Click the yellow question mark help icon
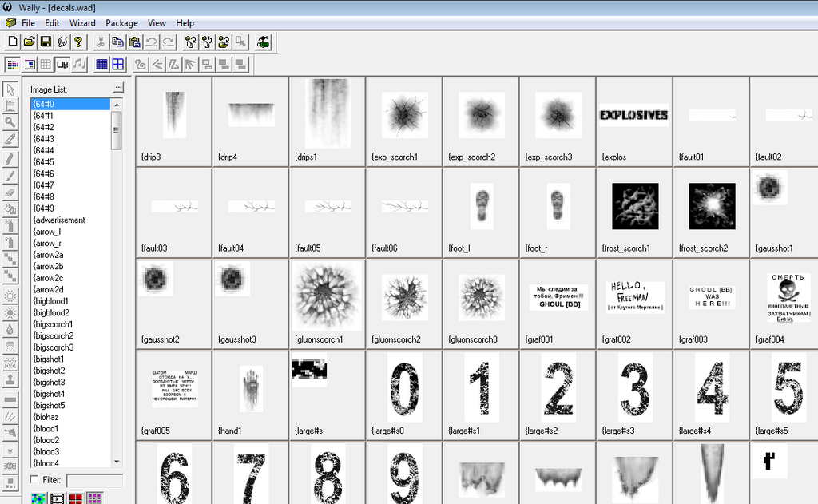The width and height of the screenshot is (818, 504). 78,42
